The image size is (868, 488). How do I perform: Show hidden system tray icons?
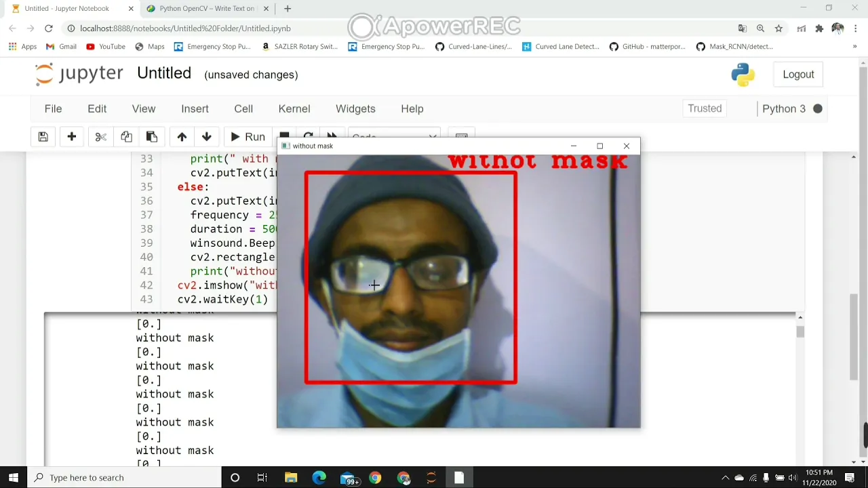pos(725,478)
